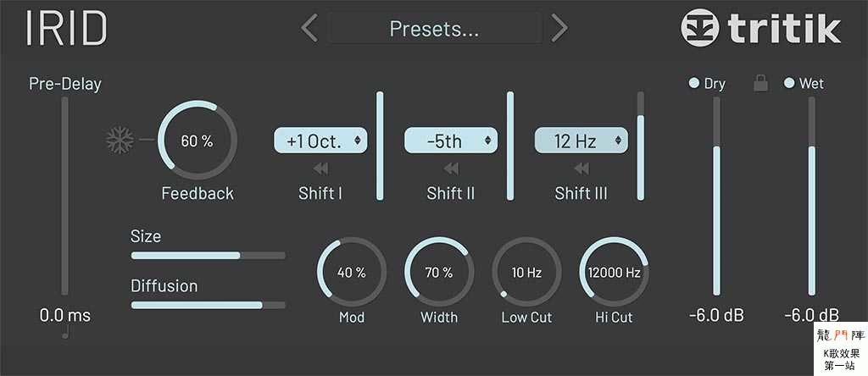Click the Diffusion slider bar
This screenshot has height=376, width=868.
[209, 305]
